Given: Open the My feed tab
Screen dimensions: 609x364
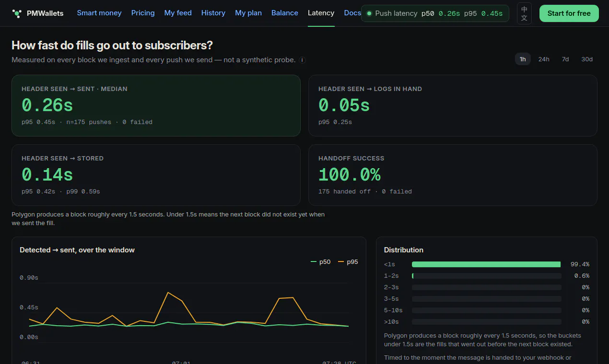Looking at the screenshot, I should (x=178, y=13).
